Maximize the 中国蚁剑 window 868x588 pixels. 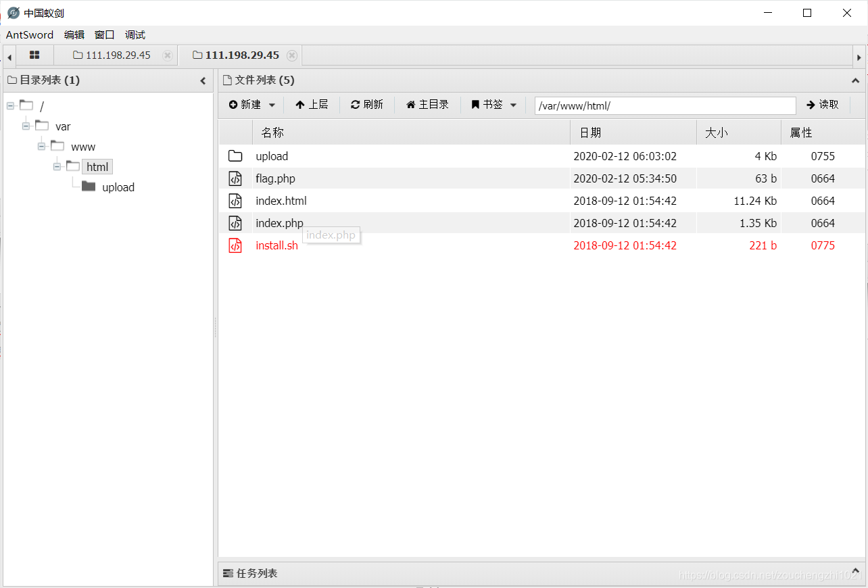tap(807, 13)
